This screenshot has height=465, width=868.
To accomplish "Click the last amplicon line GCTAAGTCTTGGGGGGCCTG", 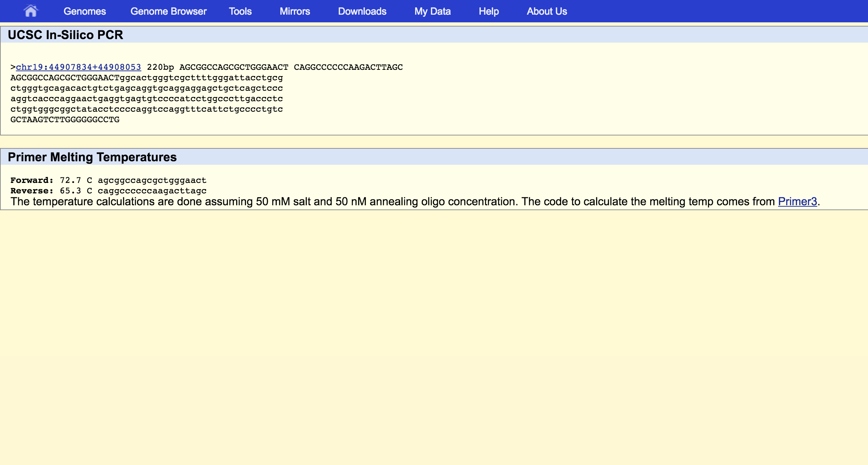I will coord(65,119).
